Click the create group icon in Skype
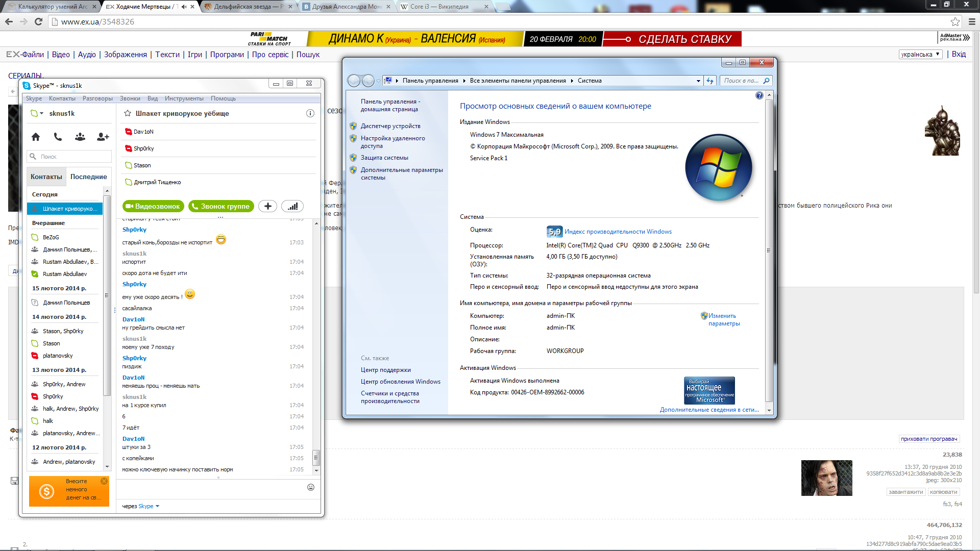Image resolution: width=980 pixels, height=551 pixels. click(x=80, y=137)
